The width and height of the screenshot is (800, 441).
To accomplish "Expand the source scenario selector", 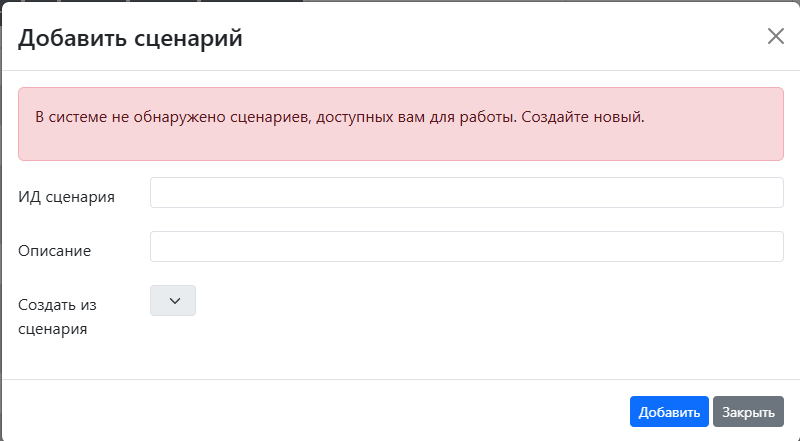I will [173, 301].
